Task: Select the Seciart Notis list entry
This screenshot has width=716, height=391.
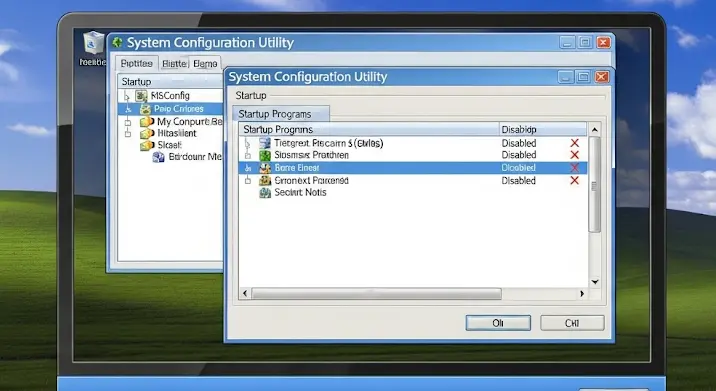Action: coord(300,193)
